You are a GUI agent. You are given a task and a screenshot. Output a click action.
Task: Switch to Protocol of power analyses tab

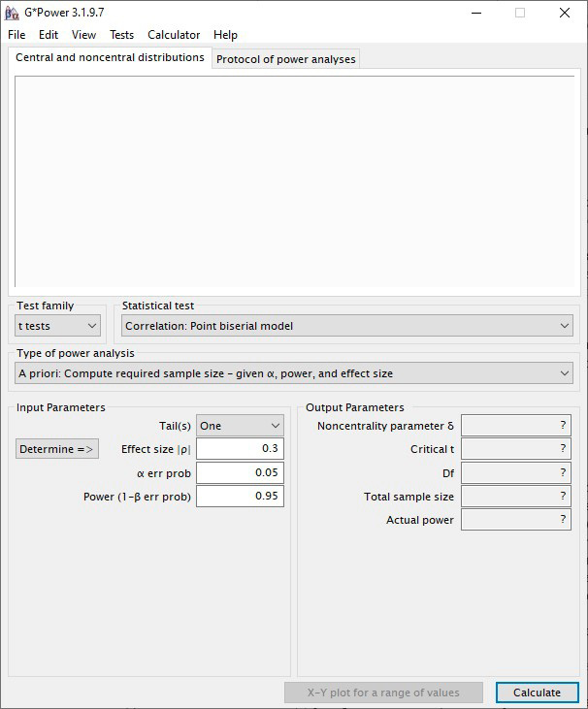click(285, 59)
